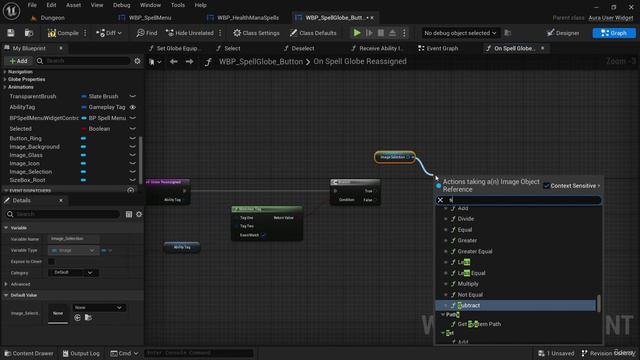This screenshot has height=360, width=640.
Task: Switch to the WBP_SpellMenu tab
Action: (150, 18)
